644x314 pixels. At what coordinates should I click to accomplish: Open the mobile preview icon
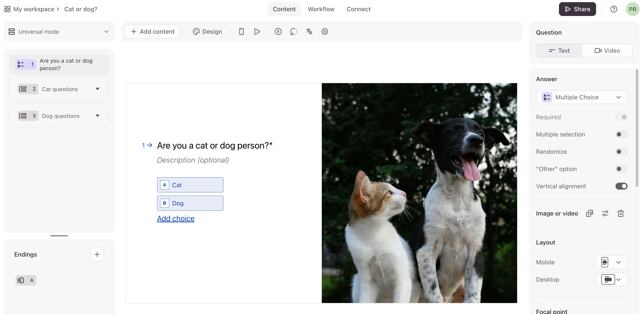[241, 32]
